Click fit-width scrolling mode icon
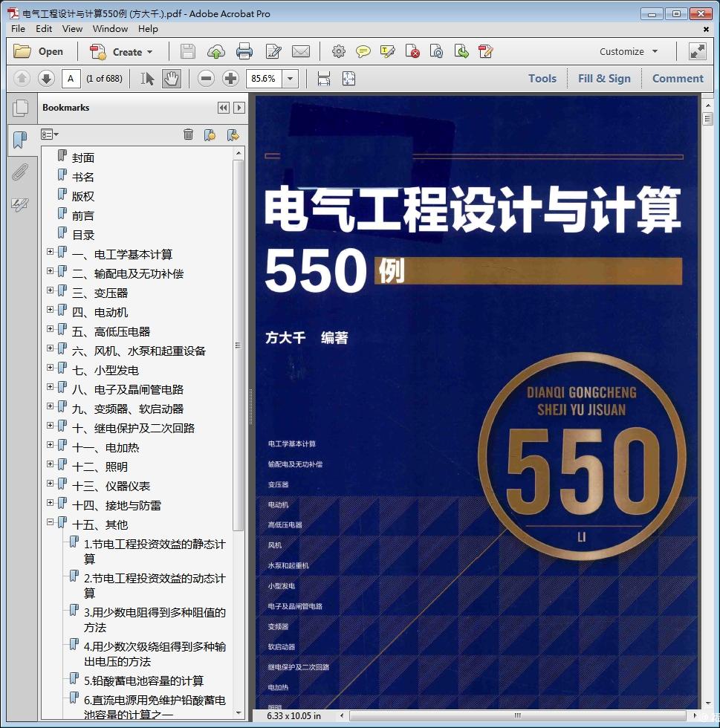Viewport: 720px width, 728px height. pyautogui.click(x=324, y=79)
